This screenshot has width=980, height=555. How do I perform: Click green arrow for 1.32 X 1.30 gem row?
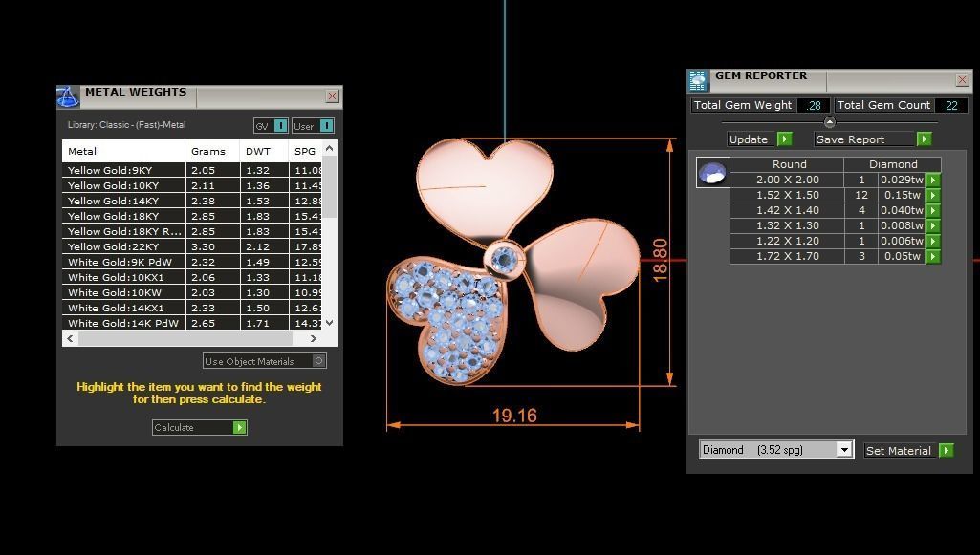932,225
